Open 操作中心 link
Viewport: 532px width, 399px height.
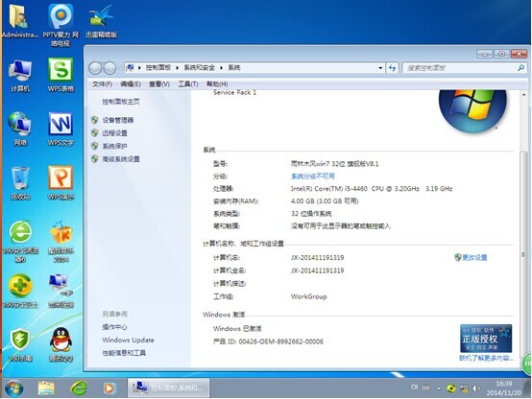[114, 327]
